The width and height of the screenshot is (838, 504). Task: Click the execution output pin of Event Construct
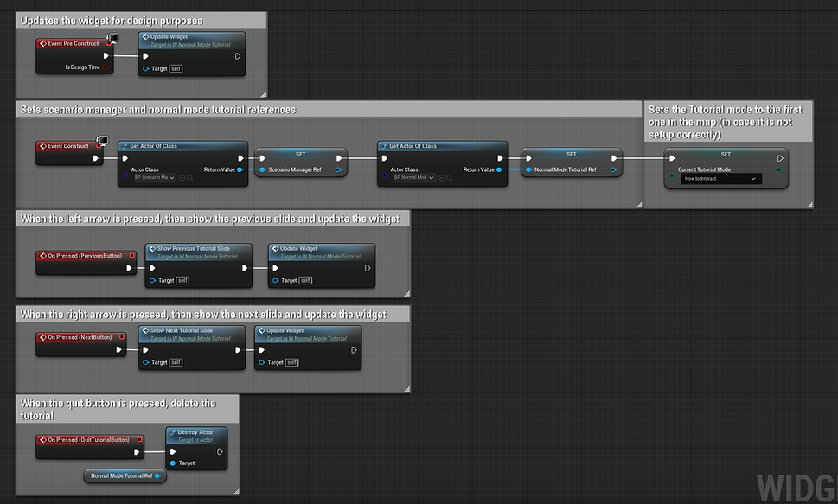pos(96,158)
